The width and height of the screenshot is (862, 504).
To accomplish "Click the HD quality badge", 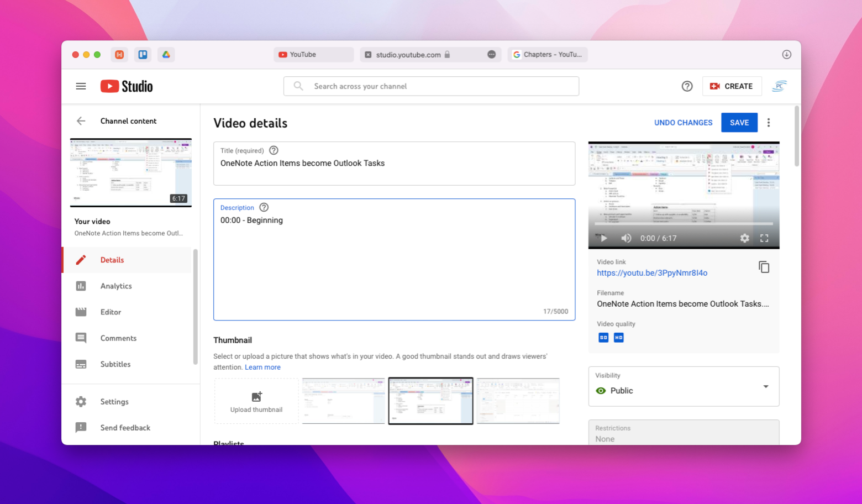I will [x=619, y=337].
